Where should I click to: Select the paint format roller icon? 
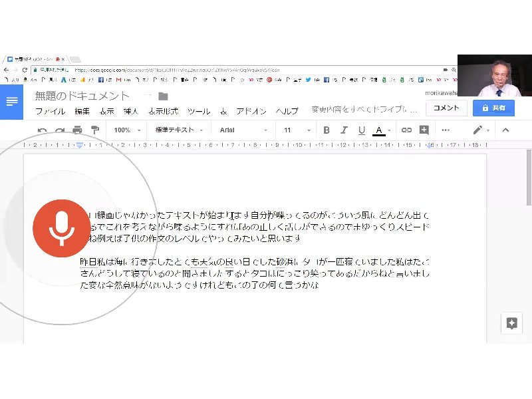[94, 130]
